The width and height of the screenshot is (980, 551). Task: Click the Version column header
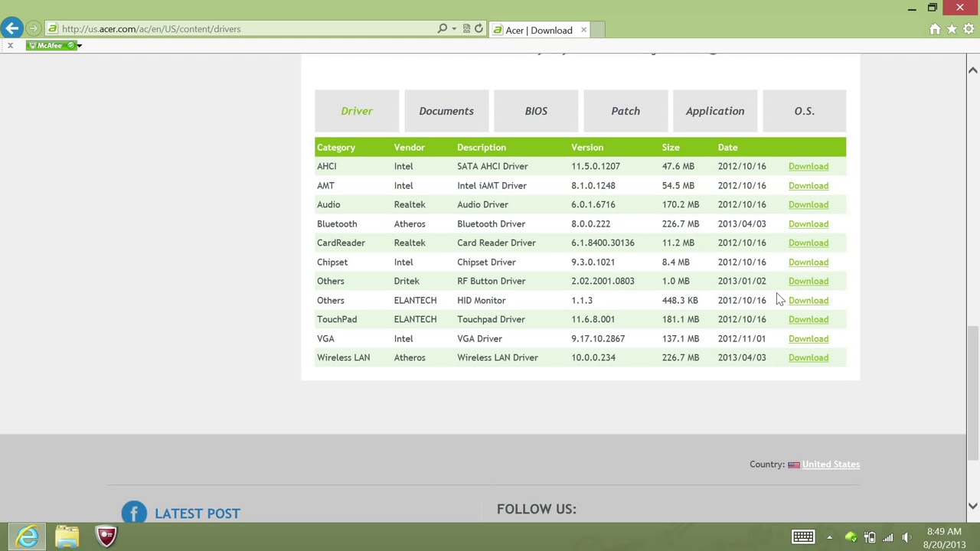point(587,147)
